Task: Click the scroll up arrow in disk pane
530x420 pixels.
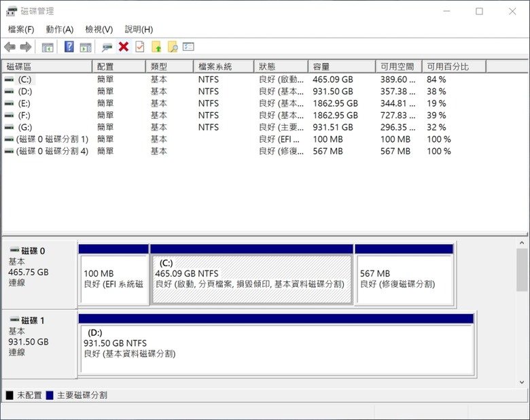Action: (x=522, y=243)
